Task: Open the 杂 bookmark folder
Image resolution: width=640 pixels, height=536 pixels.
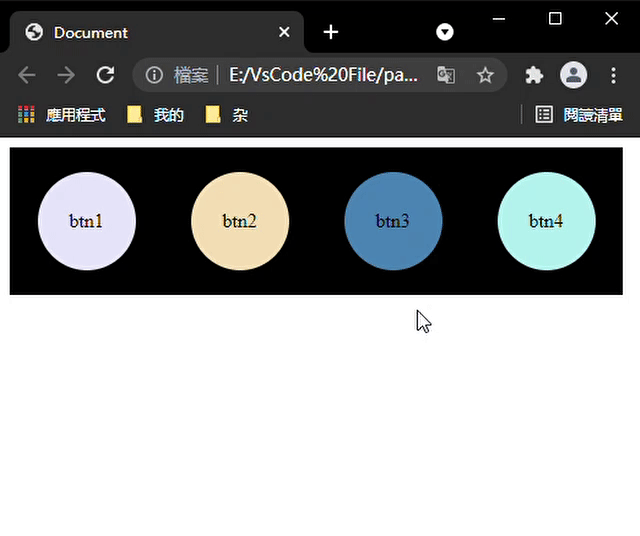Action: pyautogui.click(x=227, y=115)
